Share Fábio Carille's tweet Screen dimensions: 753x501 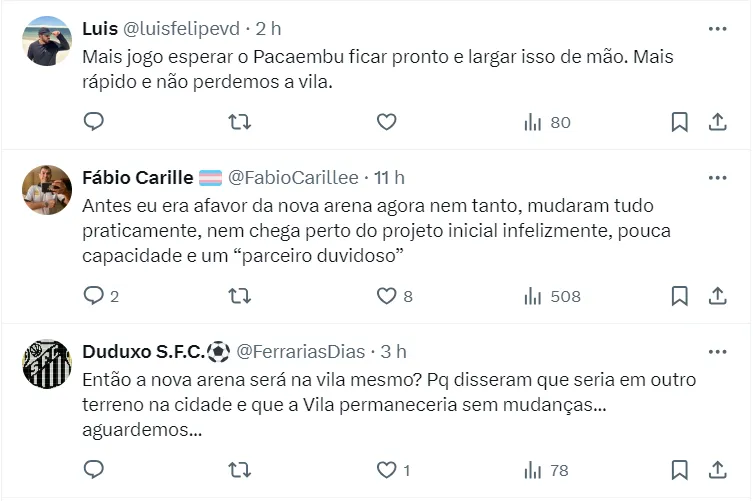(717, 296)
